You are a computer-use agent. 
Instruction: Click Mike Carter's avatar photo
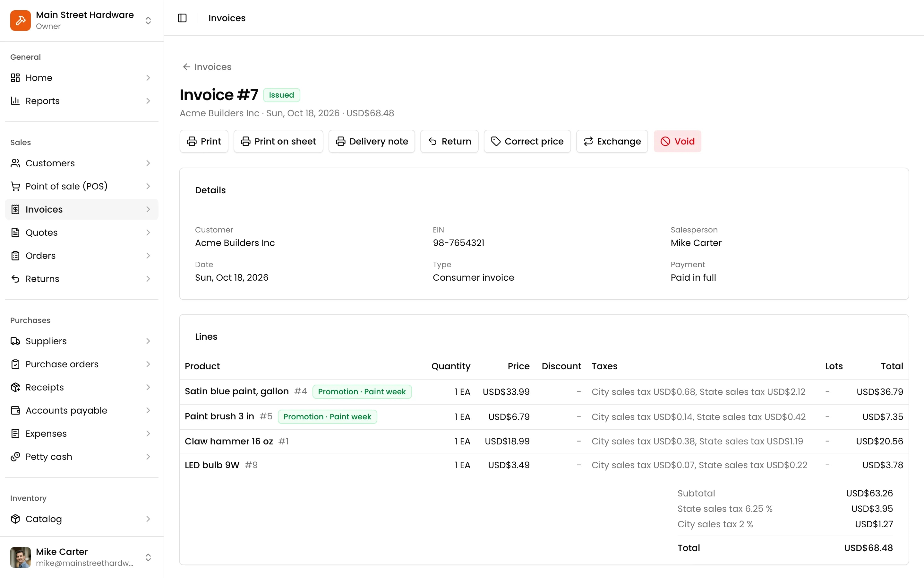point(21,557)
